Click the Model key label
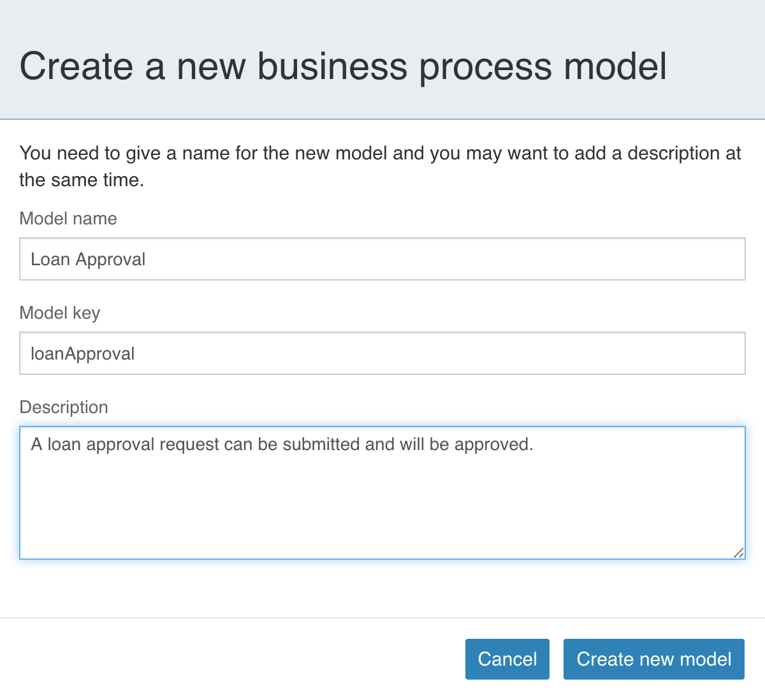Viewport: 765px width, 700px height. pos(60,313)
